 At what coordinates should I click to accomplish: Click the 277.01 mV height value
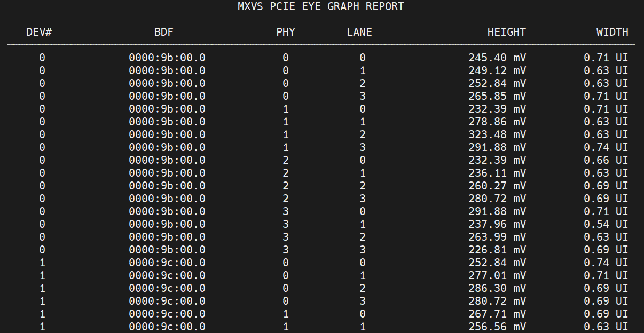(x=497, y=275)
